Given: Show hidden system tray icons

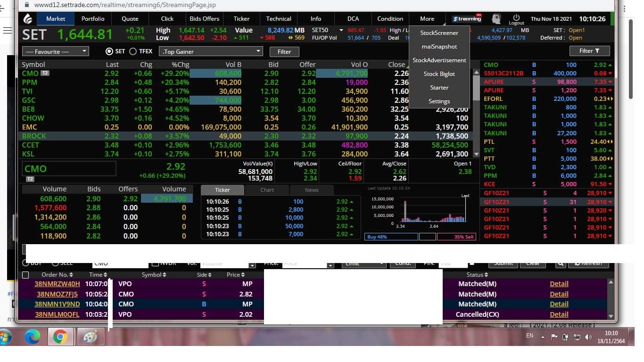Looking at the screenshot, I should [543, 337].
